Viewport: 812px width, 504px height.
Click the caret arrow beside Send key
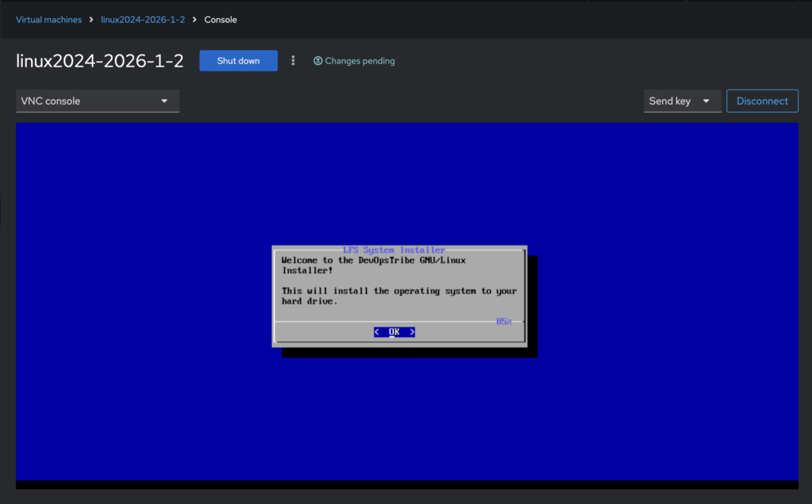tap(706, 101)
